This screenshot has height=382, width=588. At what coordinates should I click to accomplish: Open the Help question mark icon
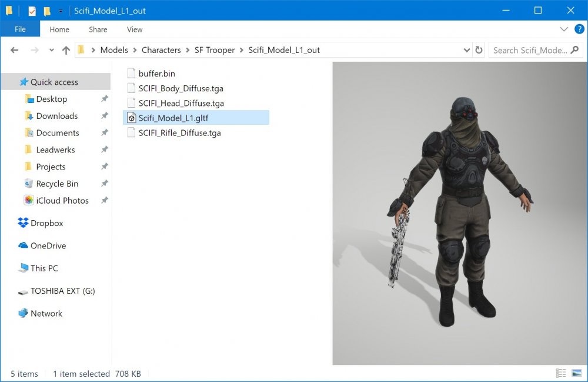pyautogui.click(x=577, y=29)
